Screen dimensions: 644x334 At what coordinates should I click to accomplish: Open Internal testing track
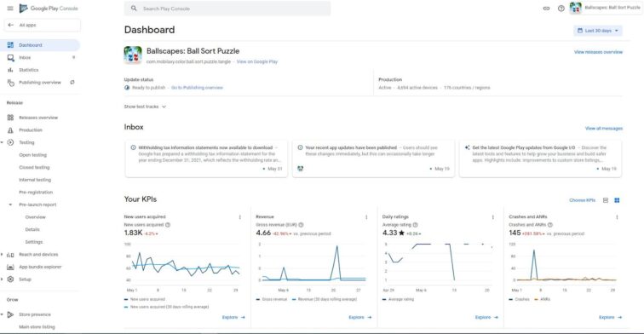click(x=35, y=180)
